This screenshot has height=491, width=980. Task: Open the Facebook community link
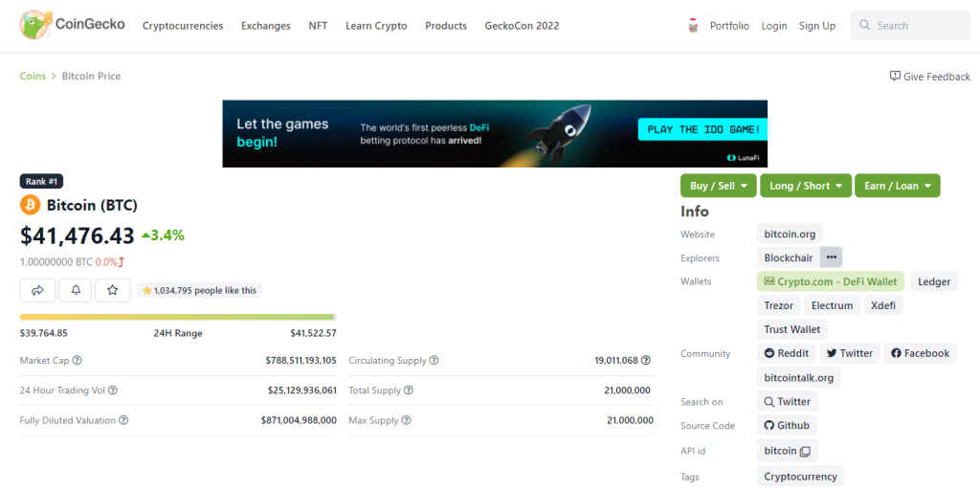[920, 353]
